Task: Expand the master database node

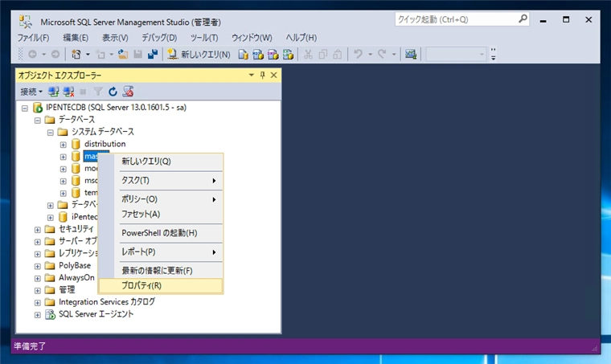Action: pyautogui.click(x=64, y=157)
